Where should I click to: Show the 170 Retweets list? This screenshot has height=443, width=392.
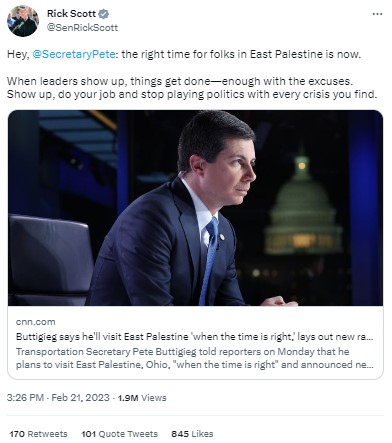38,434
